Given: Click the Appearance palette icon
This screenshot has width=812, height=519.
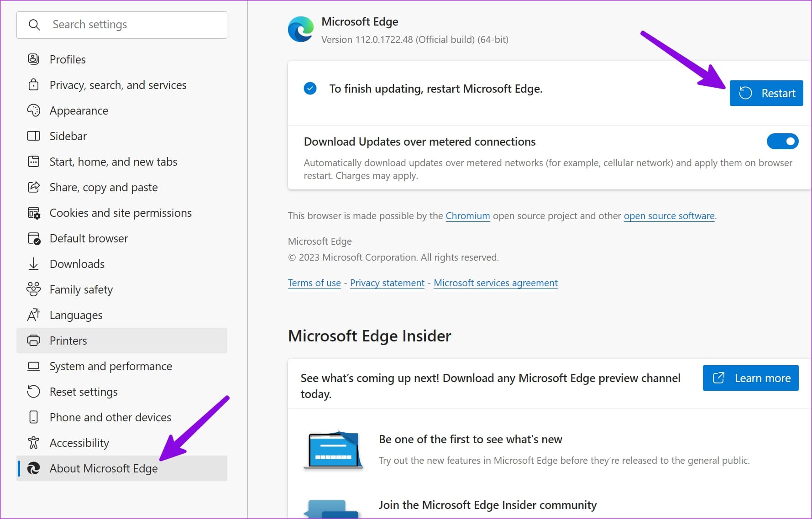Looking at the screenshot, I should [x=34, y=110].
